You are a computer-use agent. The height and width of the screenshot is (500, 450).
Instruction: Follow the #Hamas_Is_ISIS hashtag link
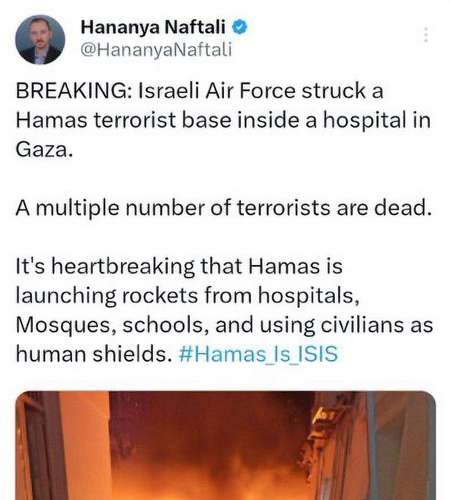258,354
